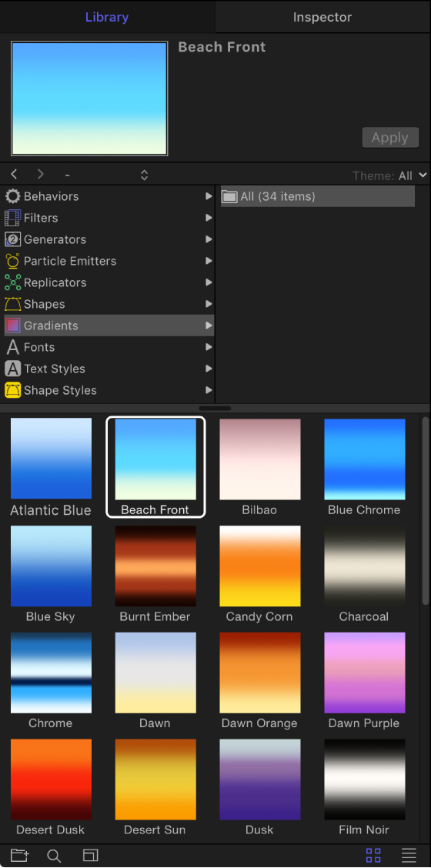Click the new folder icon
This screenshot has width=431, height=868.
(19, 855)
